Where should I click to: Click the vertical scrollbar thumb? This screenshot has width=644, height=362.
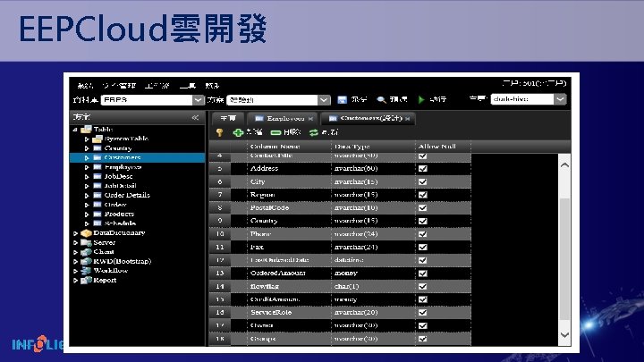564,258
